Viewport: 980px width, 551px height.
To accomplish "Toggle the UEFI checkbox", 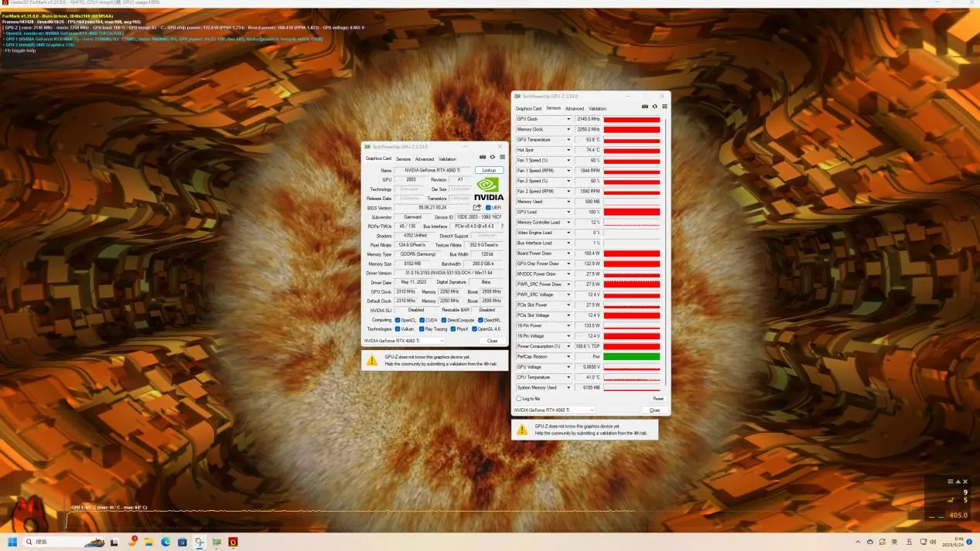I will (488, 207).
